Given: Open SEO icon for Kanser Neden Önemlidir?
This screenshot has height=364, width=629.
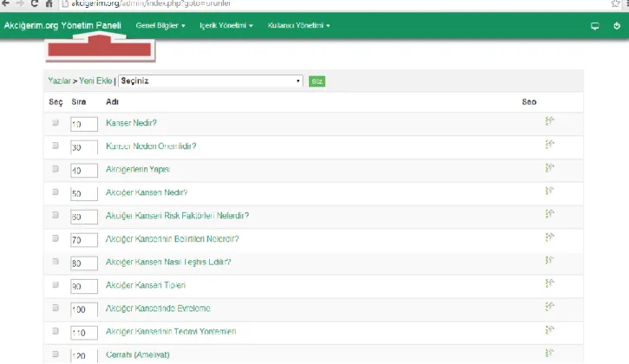Looking at the screenshot, I should [x=549, y=144].
